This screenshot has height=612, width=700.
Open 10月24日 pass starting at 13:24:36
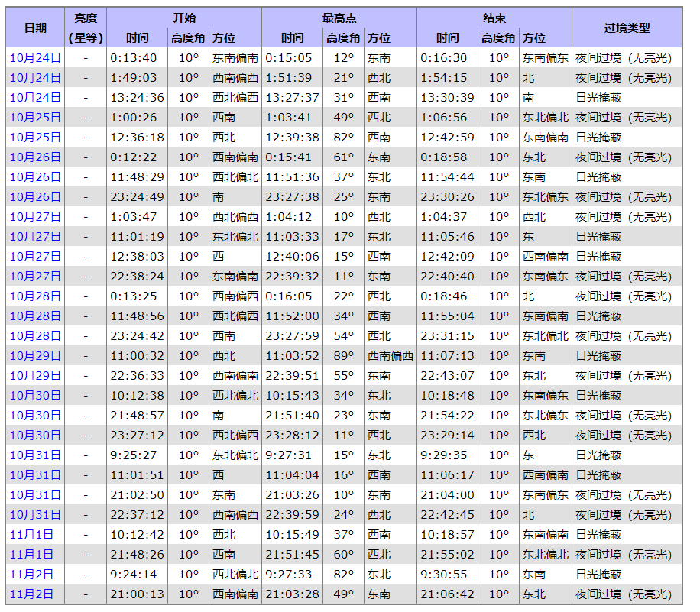coord(35,98)
